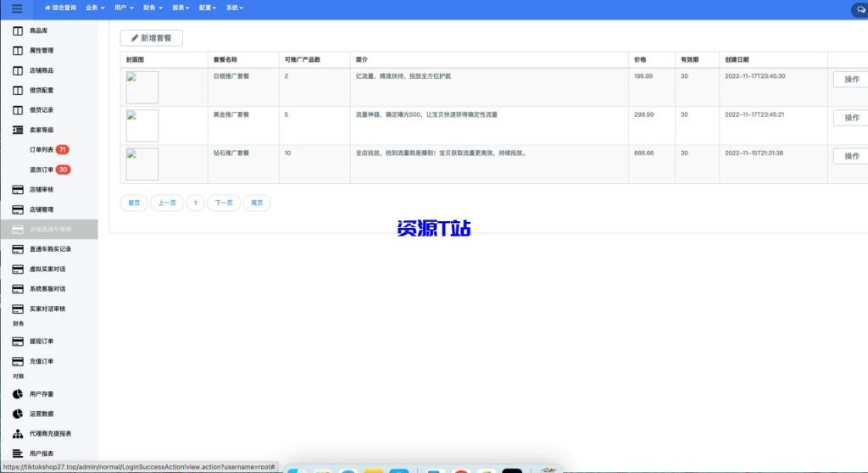Click cover thumbnail of 白银推广套餐
This screenshot has width=868, height=473.
coord(142,87)
